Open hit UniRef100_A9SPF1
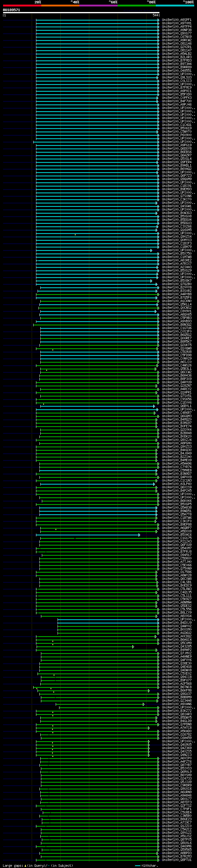197x868 pixels. [176, 20]
